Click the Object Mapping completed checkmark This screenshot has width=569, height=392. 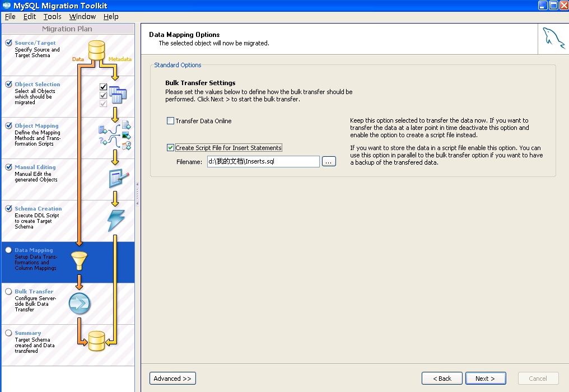(9, 125)
